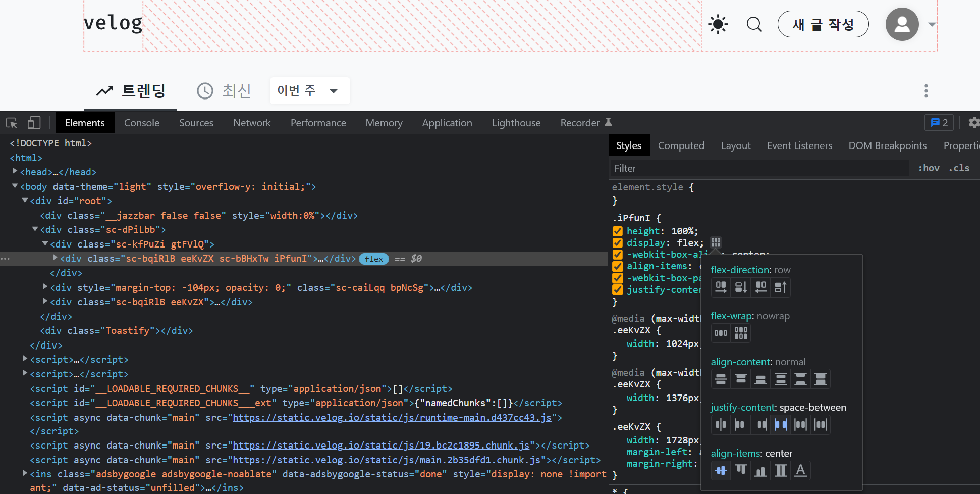Set flex-direction to column icon
The image size is (980, 494).
pyautogui.click(x=741, y=287)
